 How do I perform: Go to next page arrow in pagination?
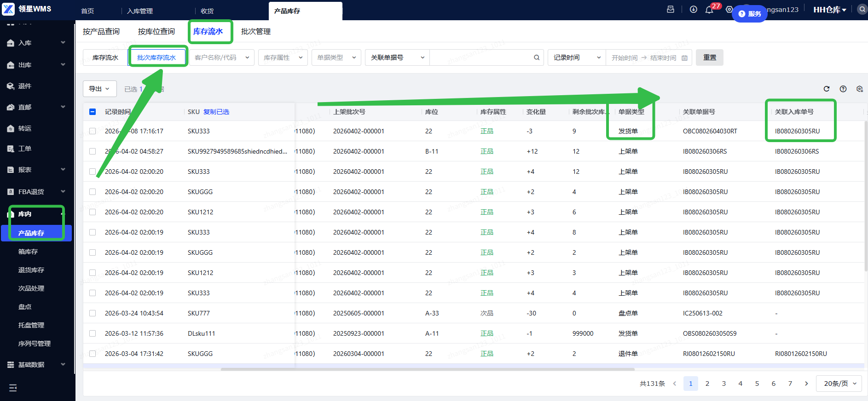806,384
